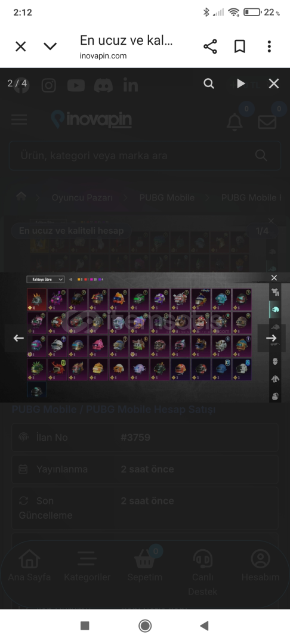The height and width of the screenshot is (644, 290).
Task: Open Kaliteye Göre sort dropdown in image
Action: (x=45, y=279)
